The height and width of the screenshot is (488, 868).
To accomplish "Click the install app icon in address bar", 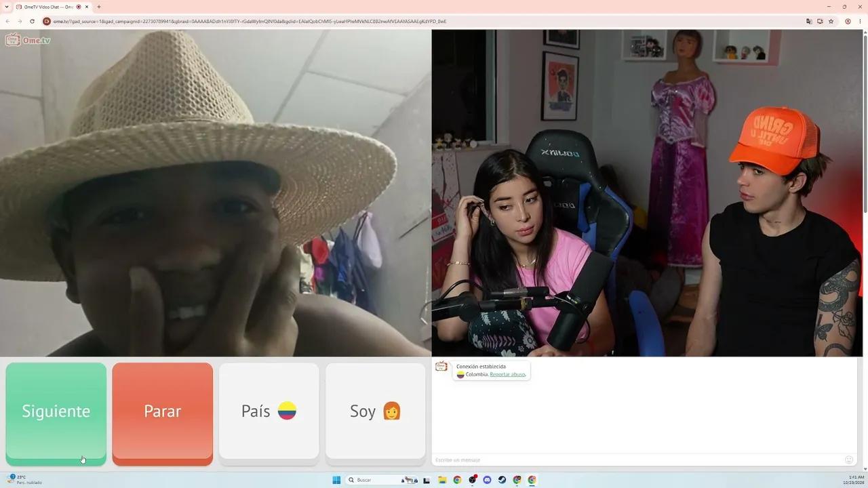I will point(820,21).
